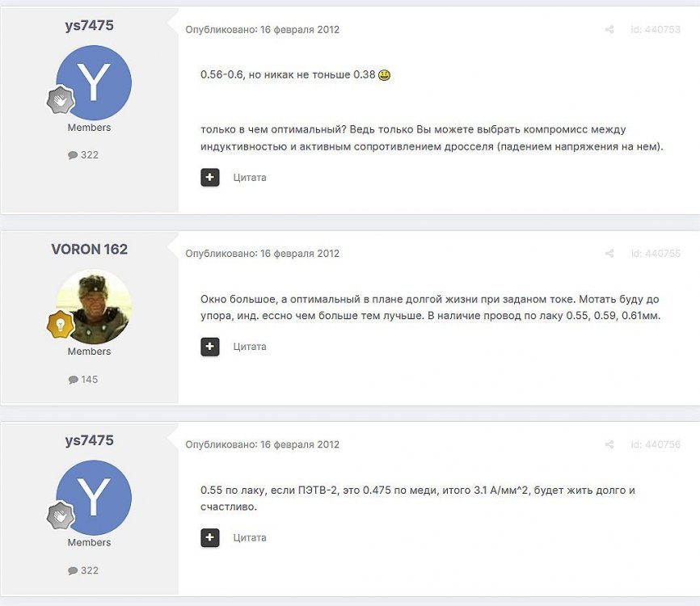Click Цитата under VORON 162's post
700x606 pixels.
click(x=250, y=347)
